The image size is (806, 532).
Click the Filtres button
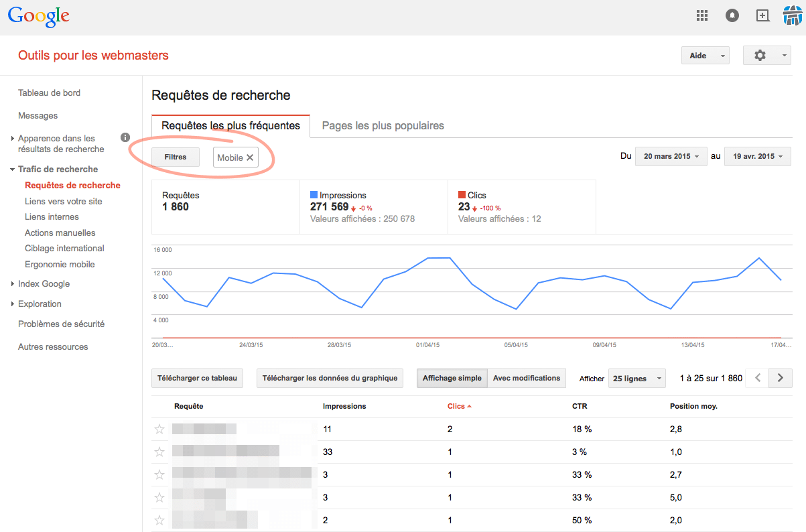pyautogui.click(x=176, y=157)
